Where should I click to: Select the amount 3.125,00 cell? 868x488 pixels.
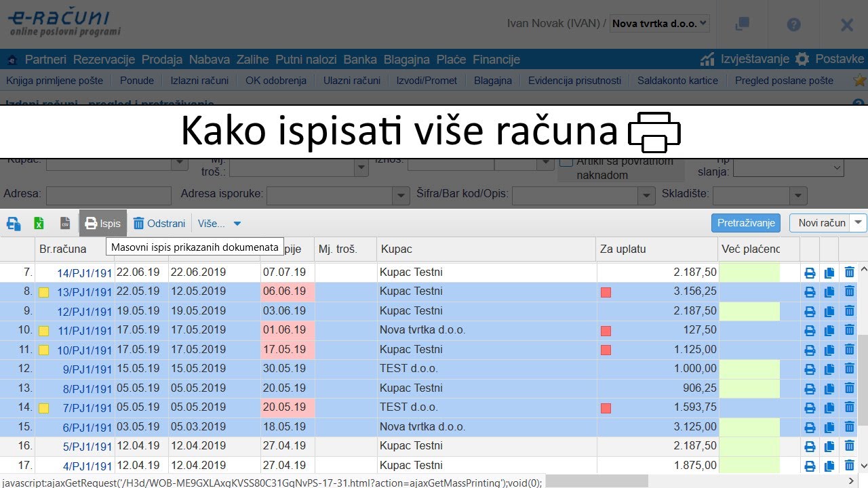point(657,427)
